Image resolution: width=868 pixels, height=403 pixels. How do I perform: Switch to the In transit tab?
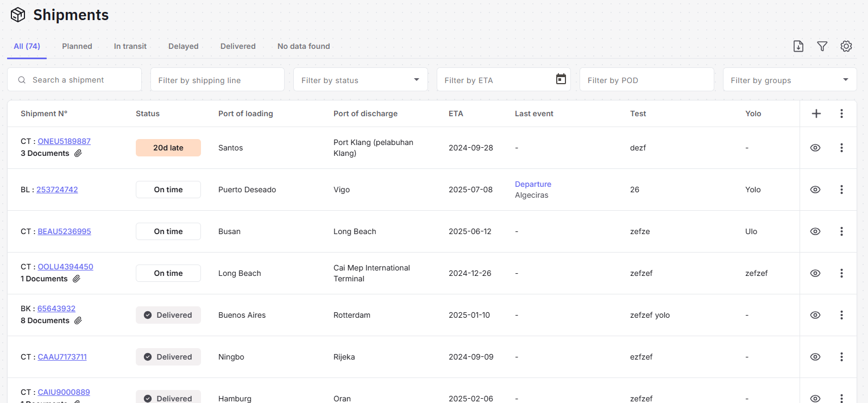pyautogui.click(x=130, y=46)
